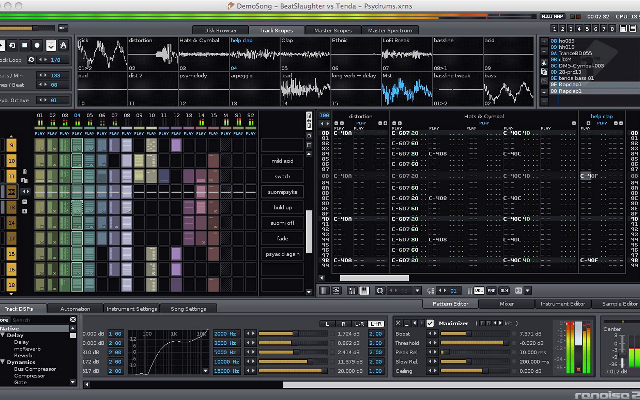
Task: Toggle the mixer-bars icon in pattern toolbar
Action: 352,291
